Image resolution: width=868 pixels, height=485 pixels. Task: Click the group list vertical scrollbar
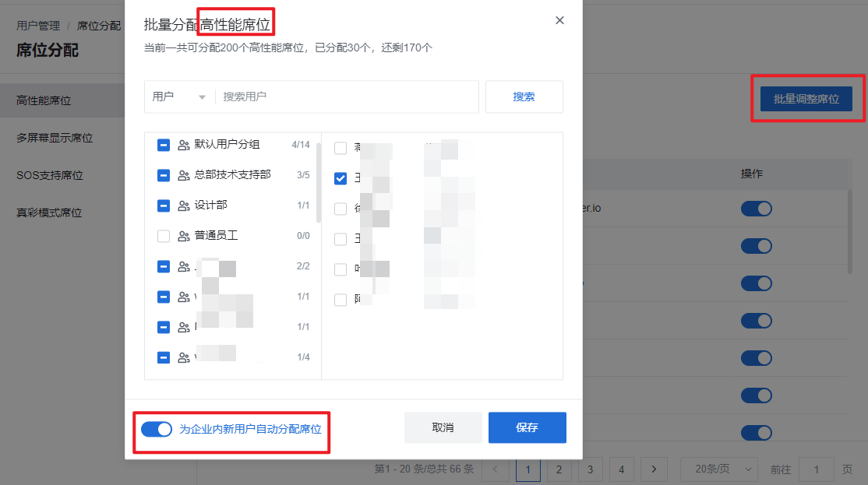coord(319,182)
